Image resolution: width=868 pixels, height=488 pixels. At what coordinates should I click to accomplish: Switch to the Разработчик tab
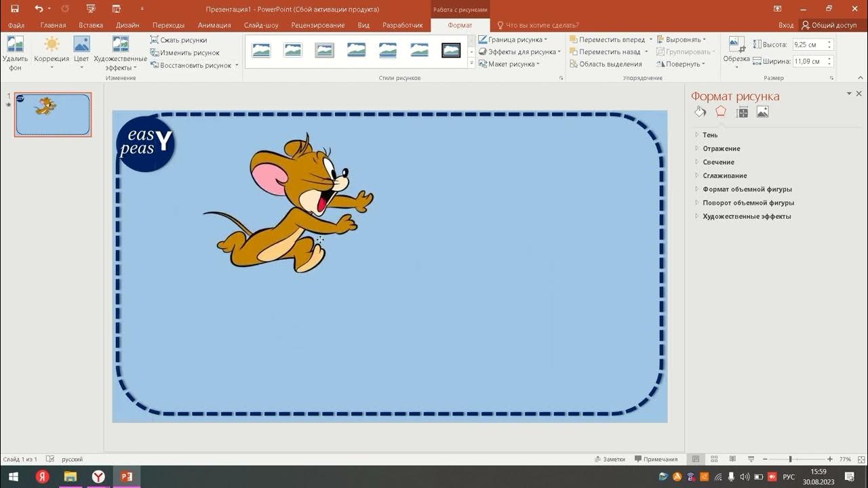tap(403, 25)
